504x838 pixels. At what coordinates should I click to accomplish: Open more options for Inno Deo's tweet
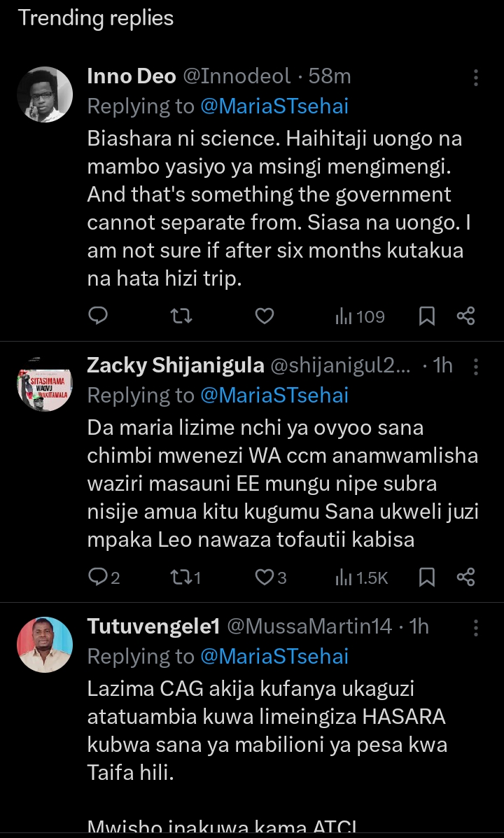tap(476, 78)
